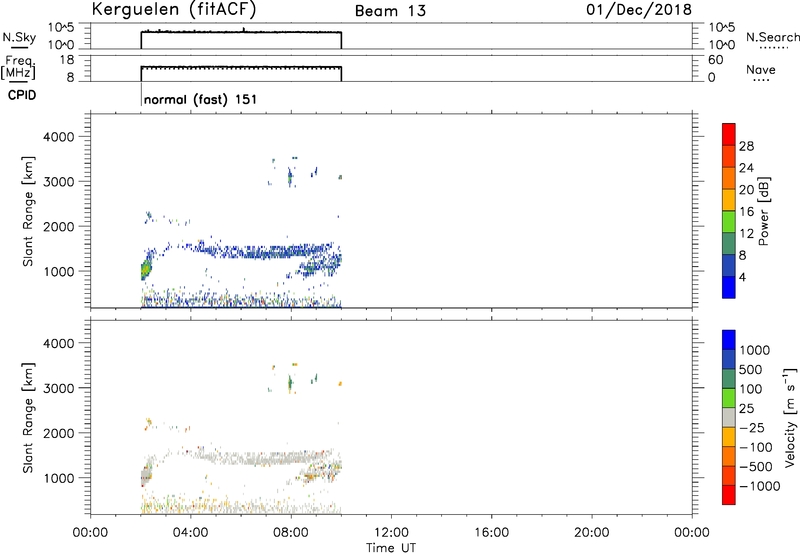Click the '18' frequency axis tick
This screenshot has height=554, width=800.
(x=67, y=60)
